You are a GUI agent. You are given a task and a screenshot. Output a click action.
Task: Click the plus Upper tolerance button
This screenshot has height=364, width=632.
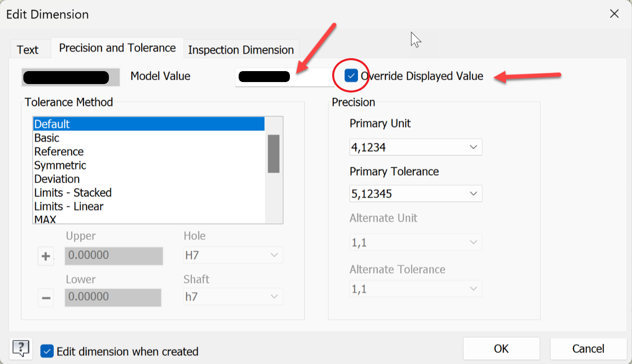[46, 257]
